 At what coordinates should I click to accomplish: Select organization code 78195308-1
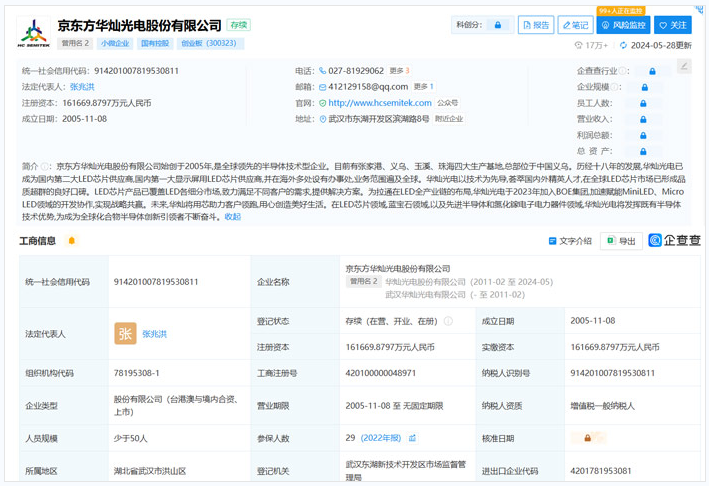pyautogui.click(x=137, y=373)
